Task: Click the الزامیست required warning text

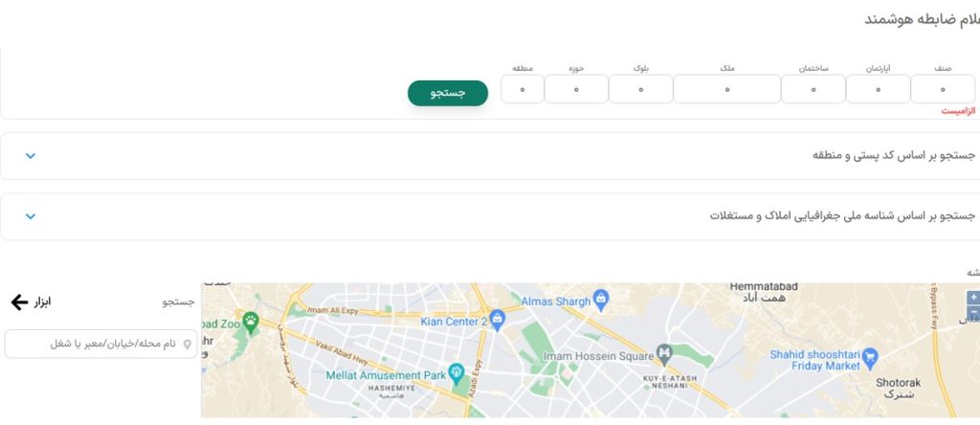Action: 958,111
